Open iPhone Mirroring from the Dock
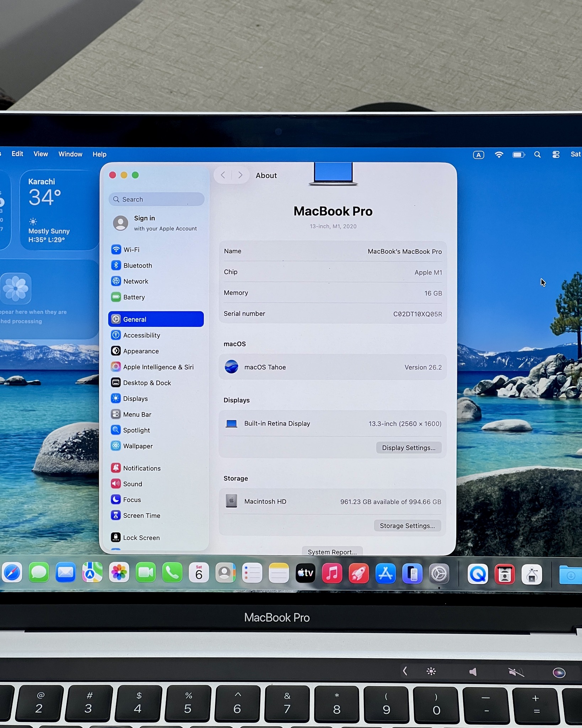The height and width of the screenshot is (728, 582). [x=413, y=574]
